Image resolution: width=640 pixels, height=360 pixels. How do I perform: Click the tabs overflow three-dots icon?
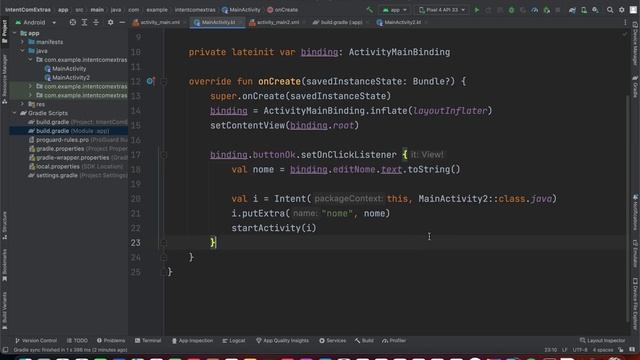[x=625, y=22]
